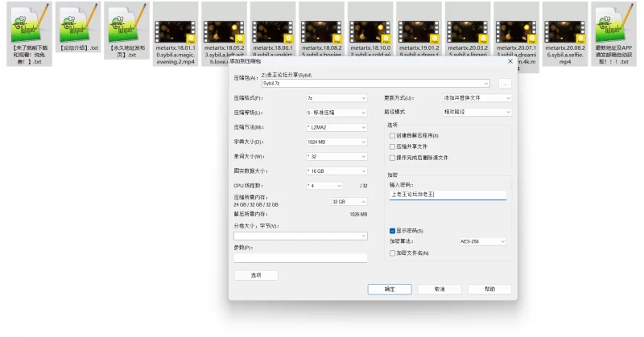Select the 最新地址及APP txt file icon

(613, 34)
